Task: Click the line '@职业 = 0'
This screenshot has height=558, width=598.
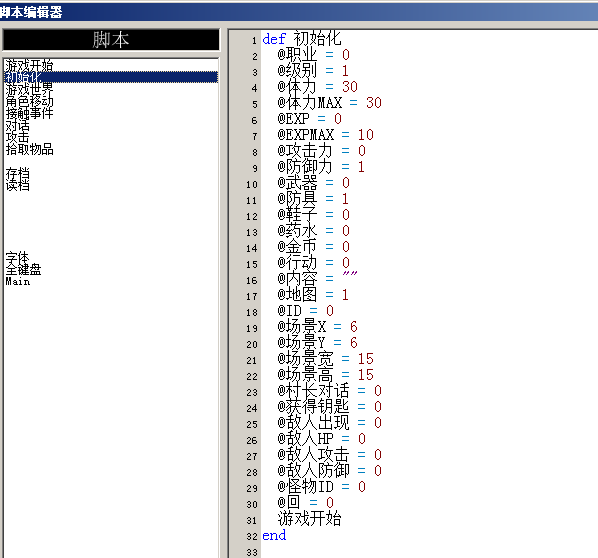Action: click(x=313, y=55)
